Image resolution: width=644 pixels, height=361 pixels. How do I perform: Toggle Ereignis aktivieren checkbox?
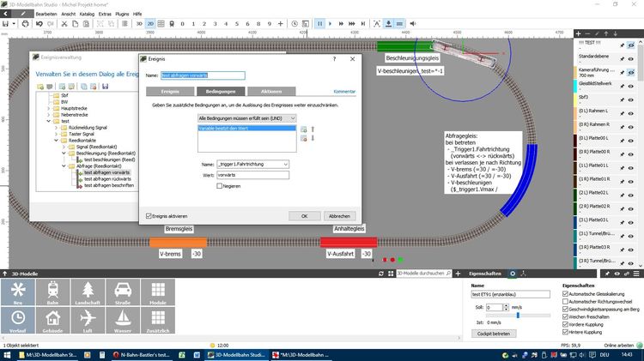click(149, 216)
